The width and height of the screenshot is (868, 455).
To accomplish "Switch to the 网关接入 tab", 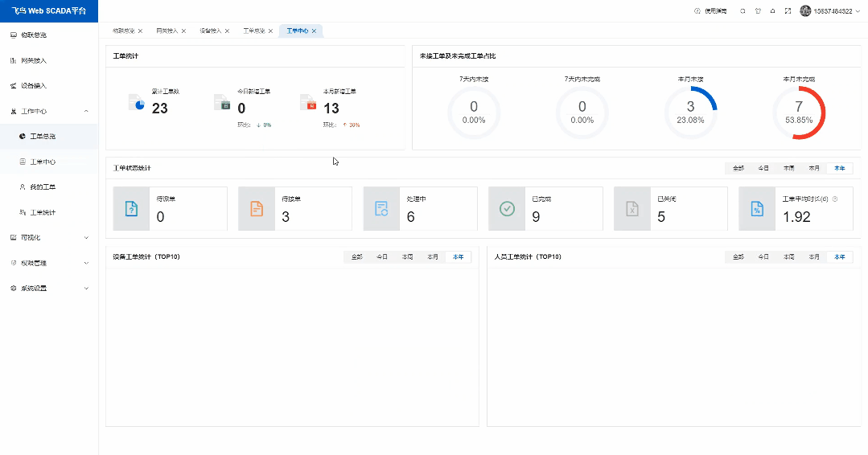I will click(167, 31).
